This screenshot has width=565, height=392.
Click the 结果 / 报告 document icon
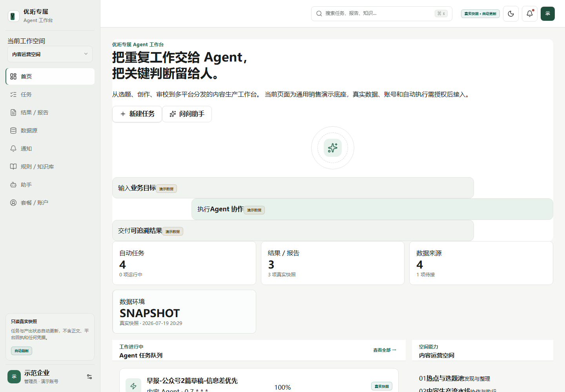tap(13, 113)
